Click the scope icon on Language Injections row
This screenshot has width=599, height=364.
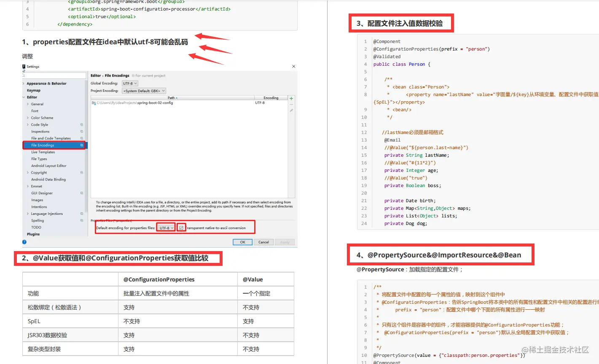tap(82, 214)
